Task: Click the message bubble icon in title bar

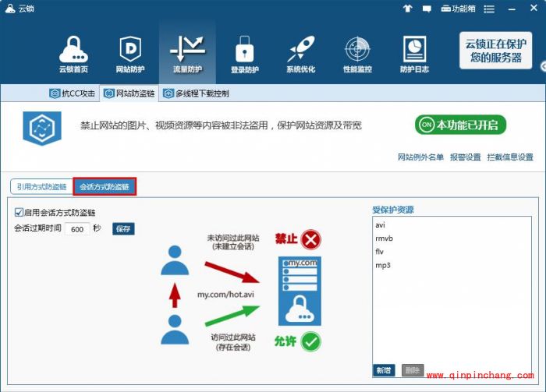Action: tap(427, 9)
